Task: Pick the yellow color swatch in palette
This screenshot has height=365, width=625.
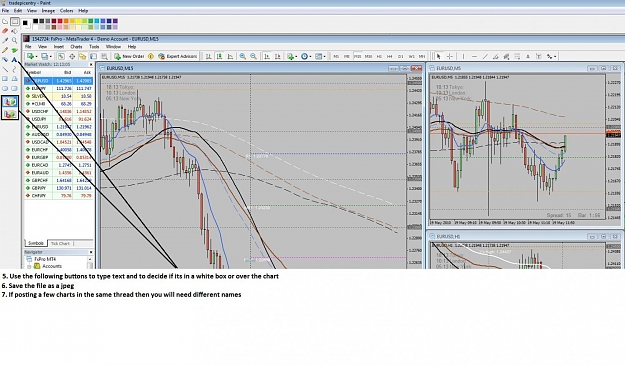Action: click(x=78, y=21)
